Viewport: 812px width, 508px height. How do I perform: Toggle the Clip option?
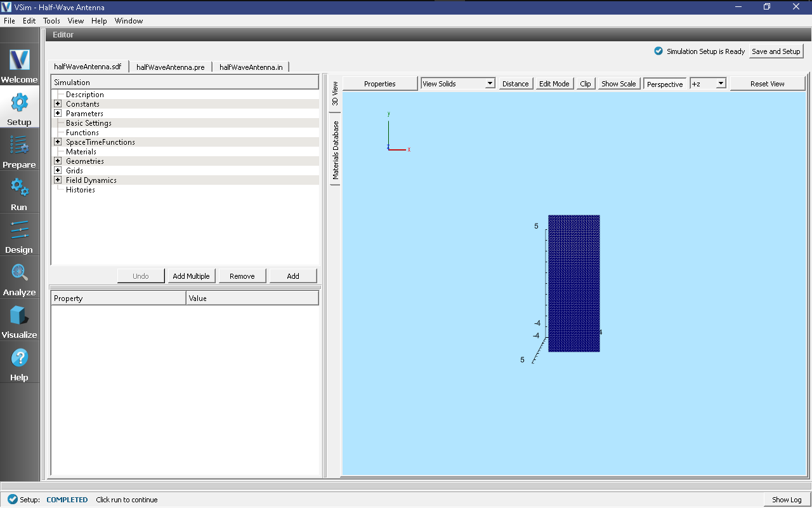point(585,83)
